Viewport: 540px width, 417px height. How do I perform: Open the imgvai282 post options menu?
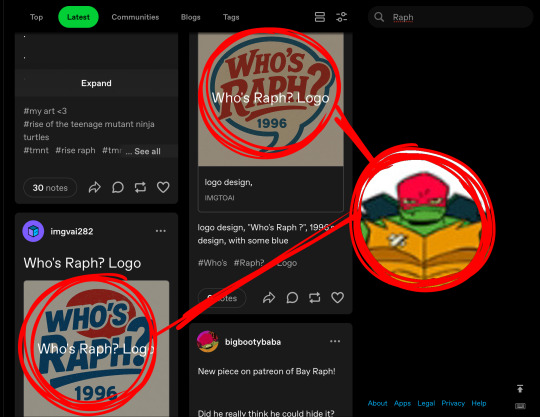click(x=160, y=231)
